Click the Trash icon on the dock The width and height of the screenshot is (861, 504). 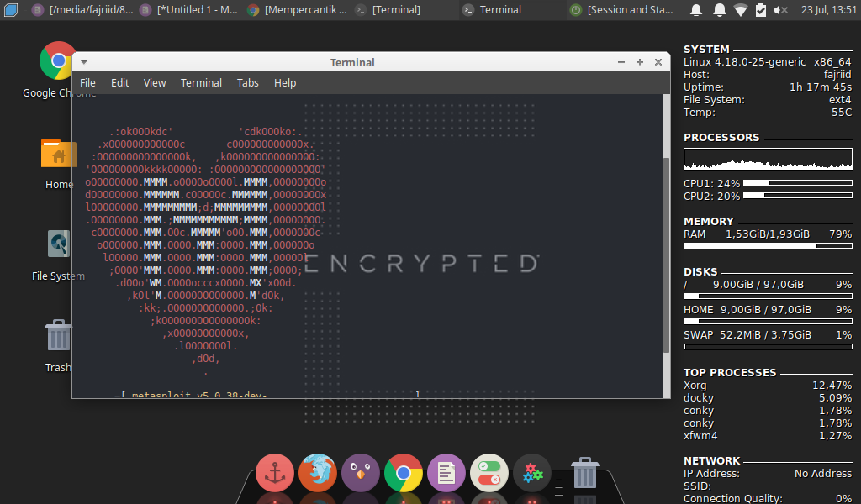(x=584, y=472)
